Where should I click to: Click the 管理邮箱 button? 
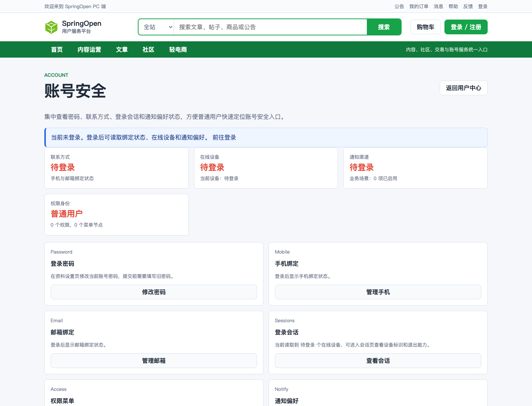point(154,361)
